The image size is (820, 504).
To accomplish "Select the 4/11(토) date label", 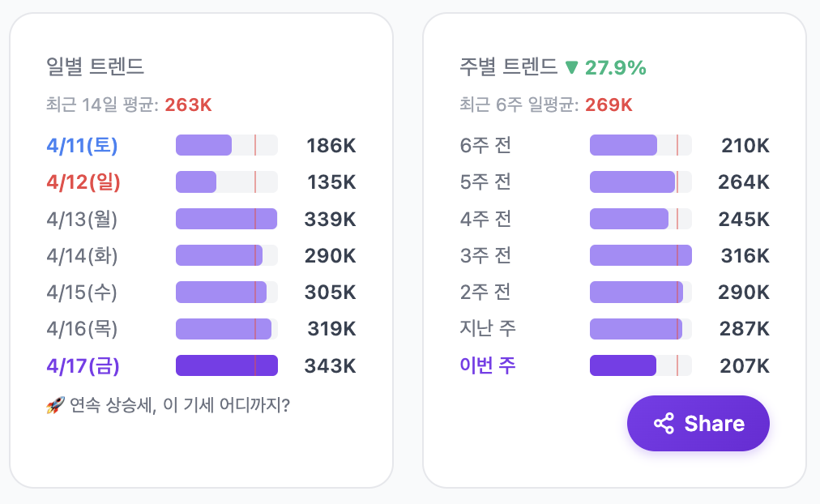I will coord(82,146).
